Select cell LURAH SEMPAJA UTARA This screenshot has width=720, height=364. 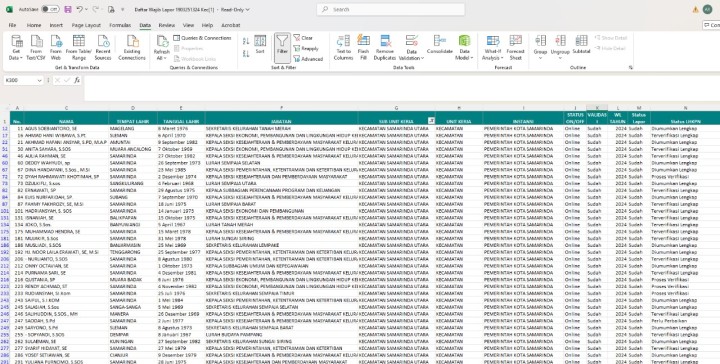point(281,183)
